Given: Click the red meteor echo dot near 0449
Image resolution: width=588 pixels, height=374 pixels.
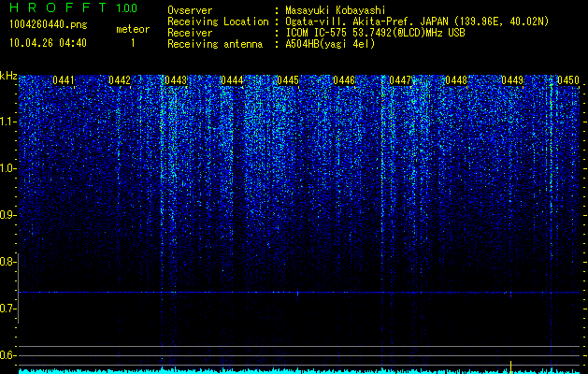Looking at the screenshot, I should tap(510, 296).
